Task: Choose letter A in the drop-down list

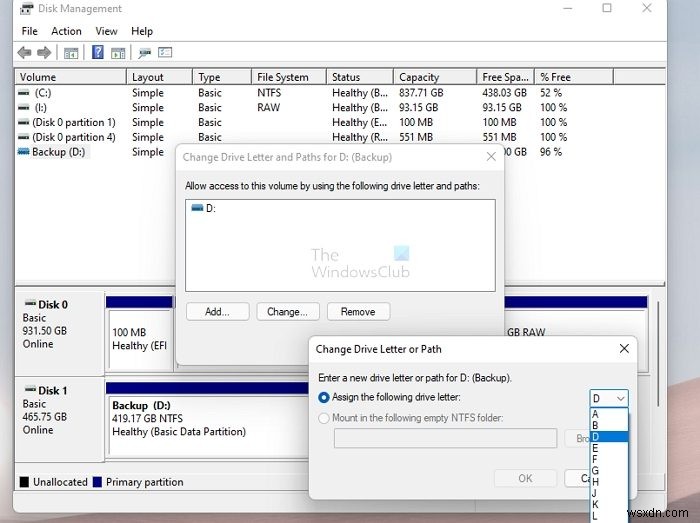Action: (609, 414)
